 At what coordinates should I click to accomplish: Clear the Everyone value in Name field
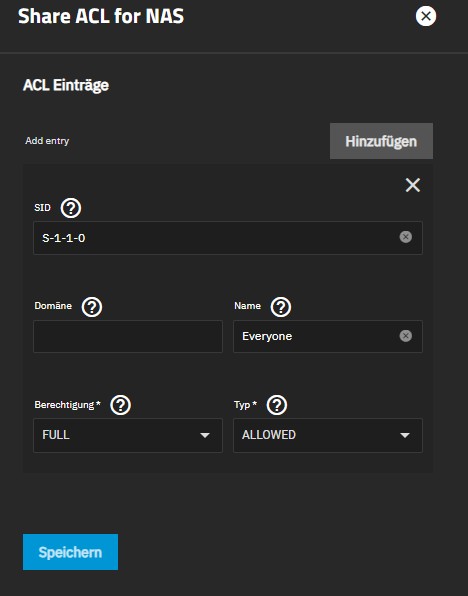(x=406, y=336)
